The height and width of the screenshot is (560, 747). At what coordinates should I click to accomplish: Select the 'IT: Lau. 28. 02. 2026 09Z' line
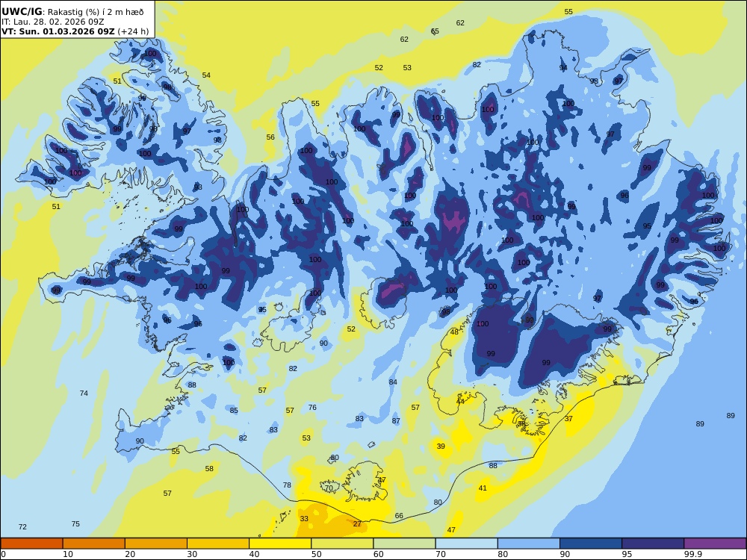click(52, 22)
